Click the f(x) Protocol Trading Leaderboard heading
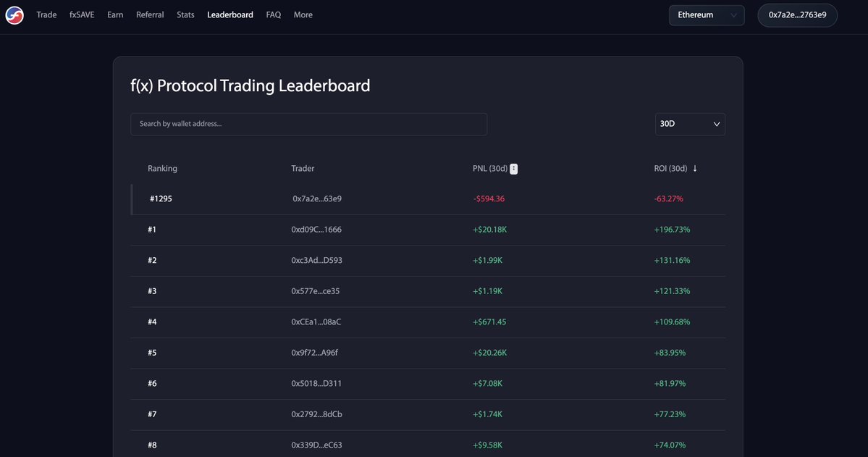Viewport: 868px width, 457px height. click(x=250, y=86)
